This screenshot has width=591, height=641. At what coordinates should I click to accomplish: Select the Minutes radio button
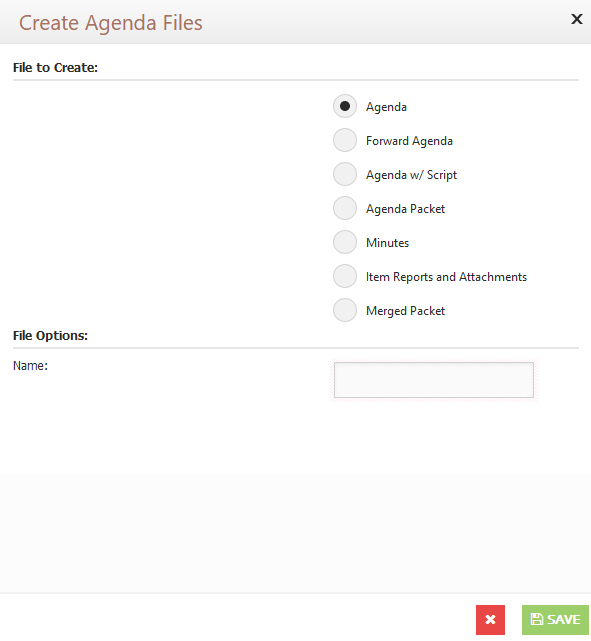pyautogui.click(x=345, y=242)
